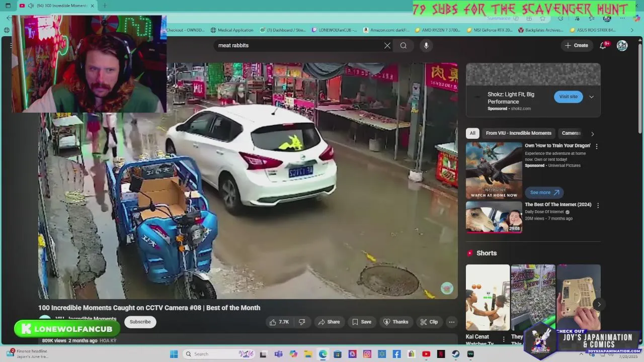The image size is (644, 362).
Task: Open Task View from the taskbar
Action: pyautogui.click(x=263, y=354)
